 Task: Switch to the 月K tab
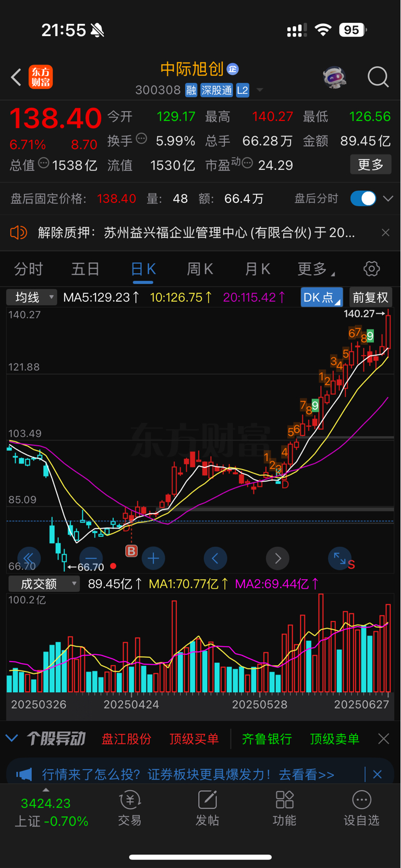click(258, 269)
